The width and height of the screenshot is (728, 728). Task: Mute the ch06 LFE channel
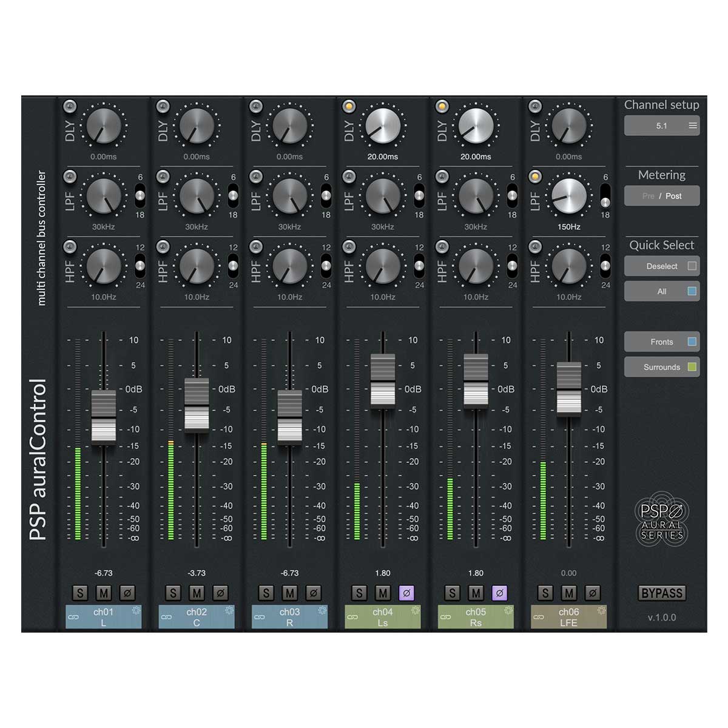(x=569, y=593)
